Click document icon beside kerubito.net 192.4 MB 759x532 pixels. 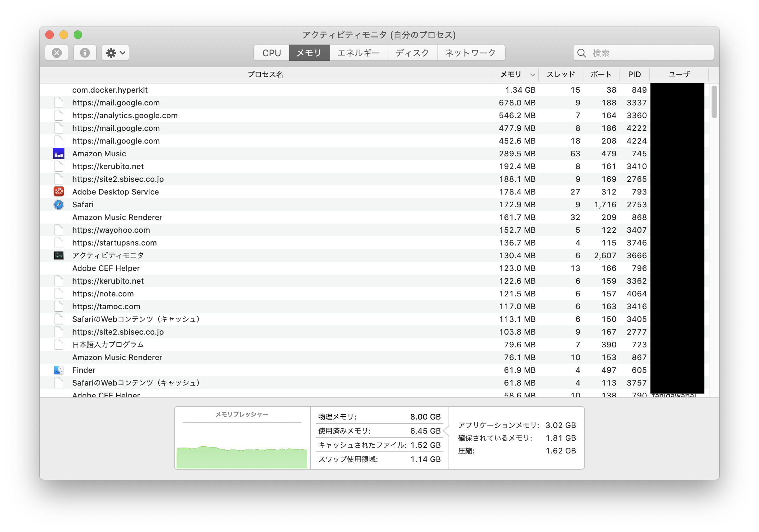click(59, 166)
